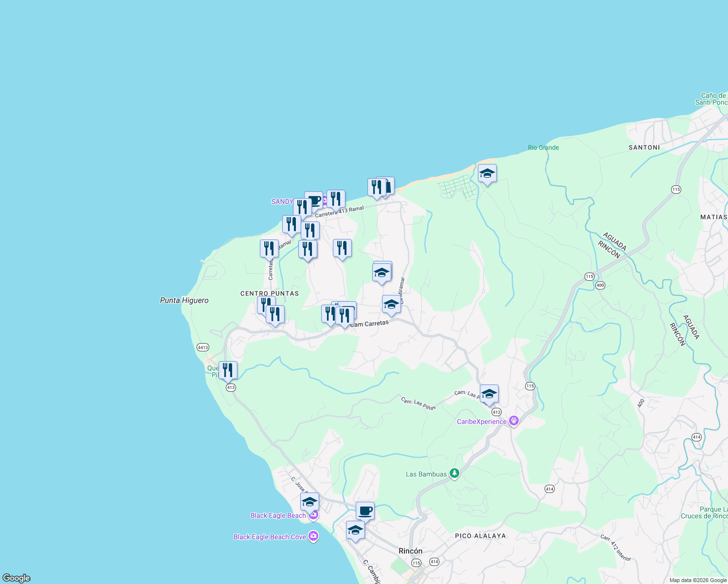The image size is (728, 584).
Task: Select the school pin along Cam. Las Piñas
Action: [489, 394]
